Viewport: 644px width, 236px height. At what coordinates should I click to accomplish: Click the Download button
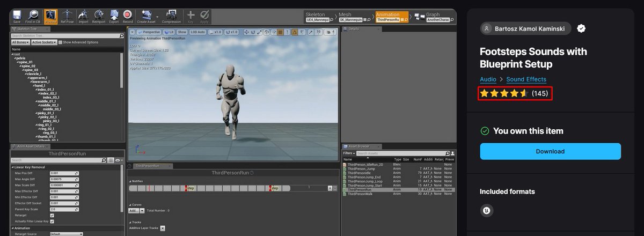pyautogui.click(x=550, y=151)
